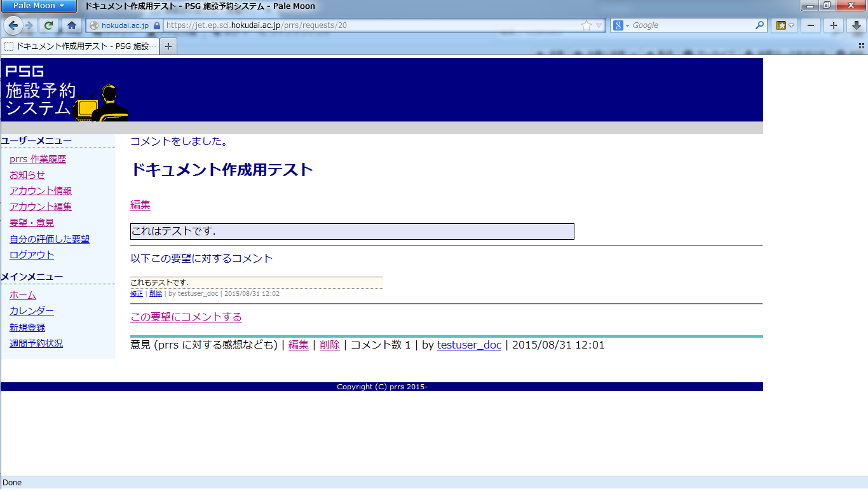Go to ホーム in main menu
Viewport: 868px width, 491px height.
click(23, 295)
